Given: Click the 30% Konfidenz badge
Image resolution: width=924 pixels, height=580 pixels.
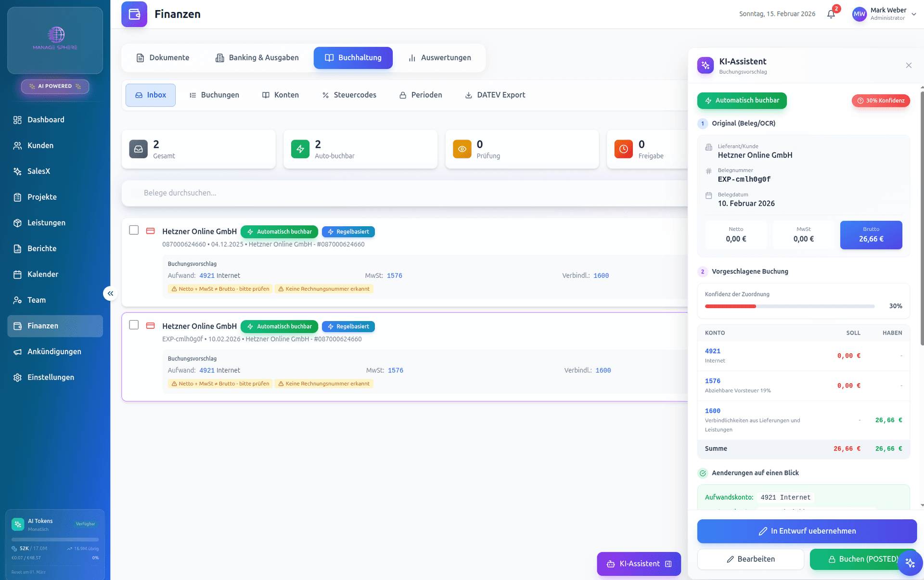Looking at the screenshot, I should point(881,101).
